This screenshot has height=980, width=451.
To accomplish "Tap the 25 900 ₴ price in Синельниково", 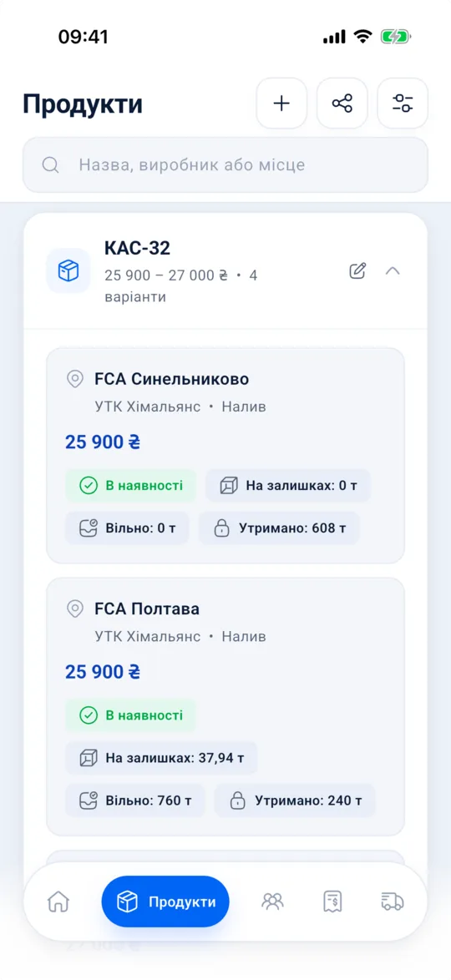I will coord(103,442).
